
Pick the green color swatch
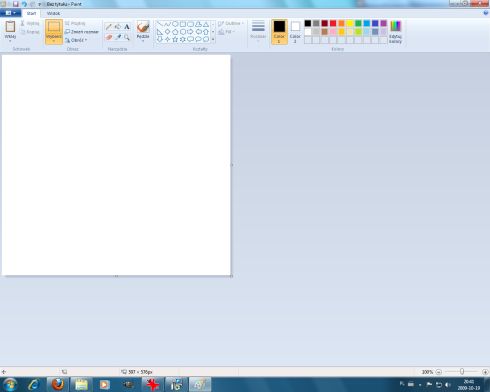(358, 23)
